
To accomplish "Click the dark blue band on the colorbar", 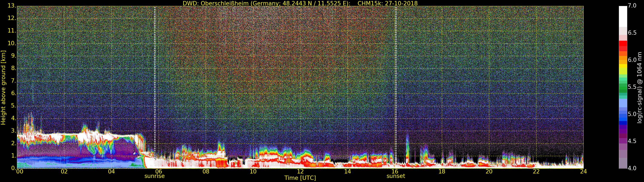I will coord(623,123).
